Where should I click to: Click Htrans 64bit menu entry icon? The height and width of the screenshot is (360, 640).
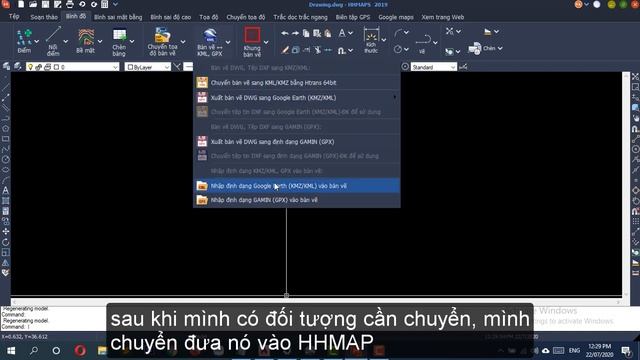tap(202, 83)
